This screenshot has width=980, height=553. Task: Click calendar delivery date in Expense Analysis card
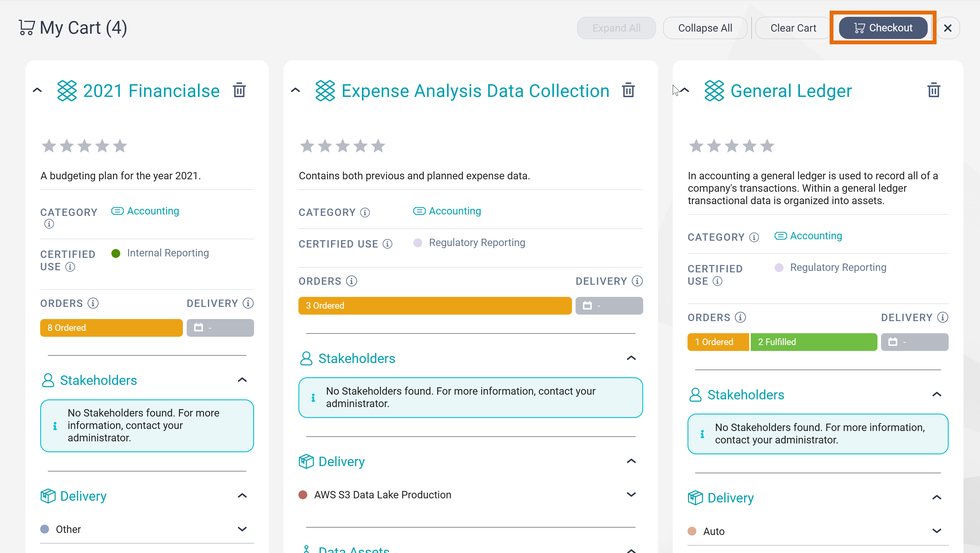click(x=609, y=306)
